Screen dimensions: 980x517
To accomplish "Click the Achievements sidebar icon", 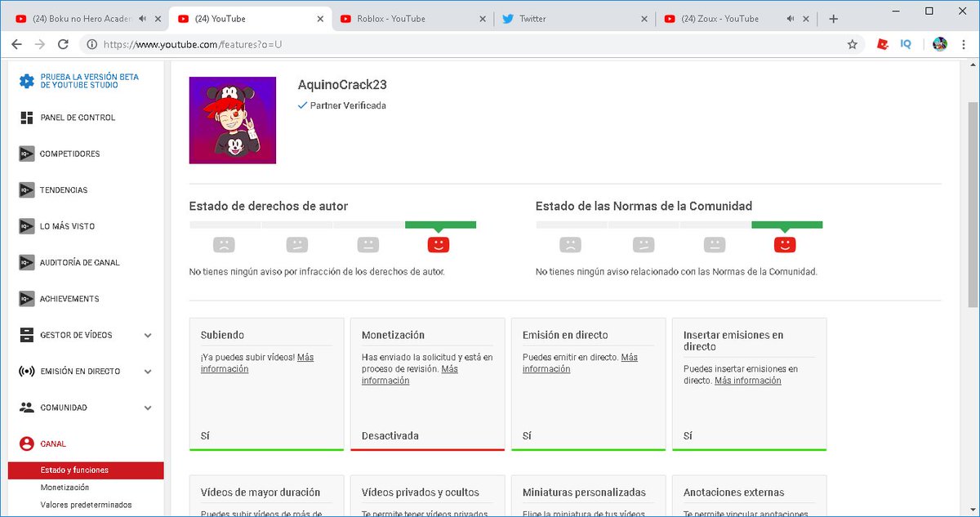I will [x=27, y=299].
